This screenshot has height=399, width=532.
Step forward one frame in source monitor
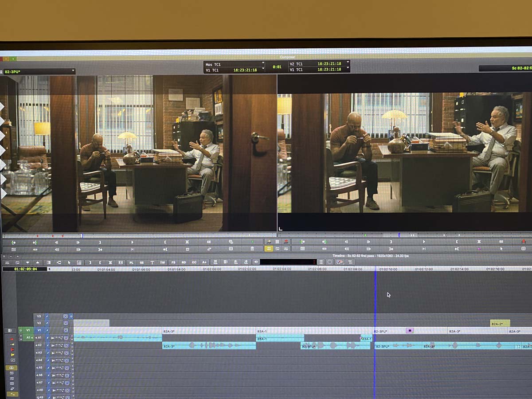[x=78, y=242]
